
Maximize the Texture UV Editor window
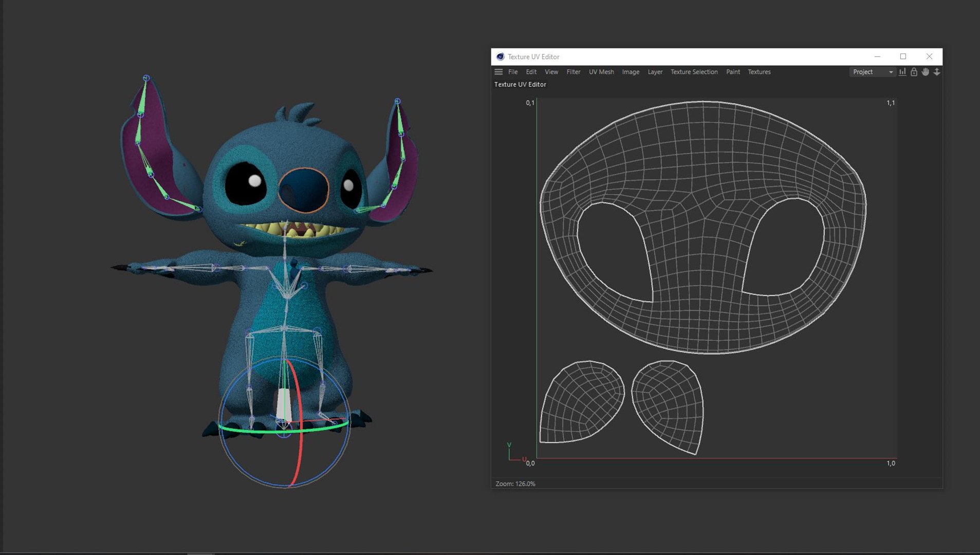(x=903, y=57)
